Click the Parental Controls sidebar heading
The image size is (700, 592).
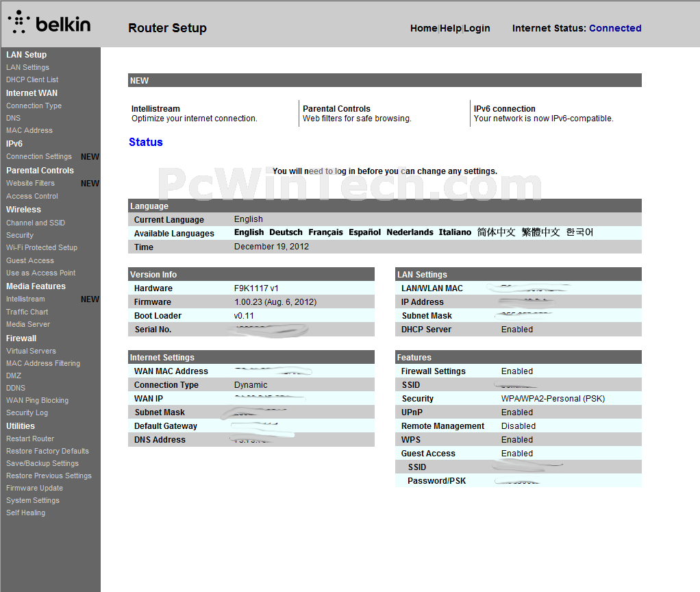[40, 171]
